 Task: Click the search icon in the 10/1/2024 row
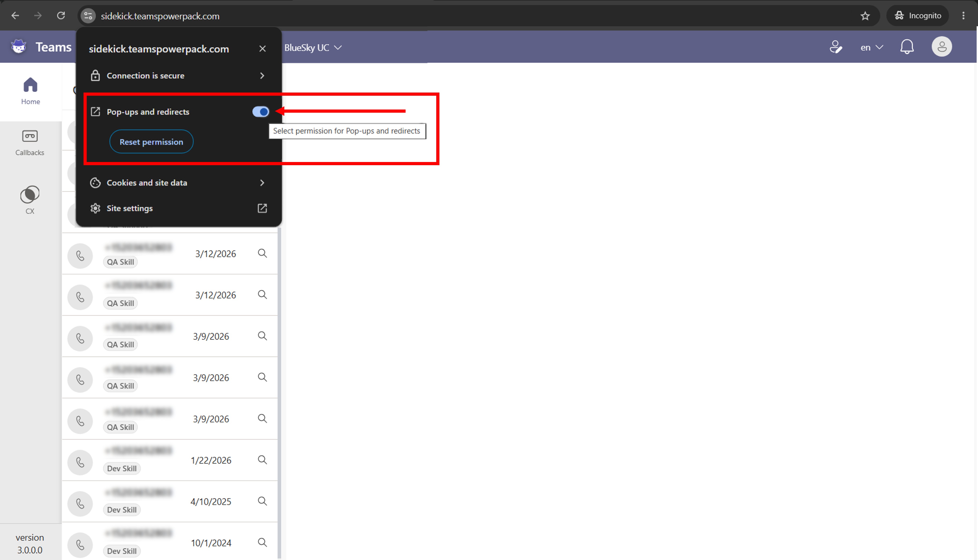click(262, 543)
